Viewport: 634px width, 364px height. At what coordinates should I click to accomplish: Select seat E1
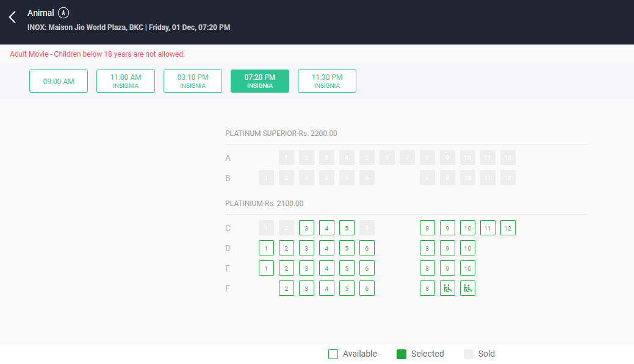click(266, 268)
